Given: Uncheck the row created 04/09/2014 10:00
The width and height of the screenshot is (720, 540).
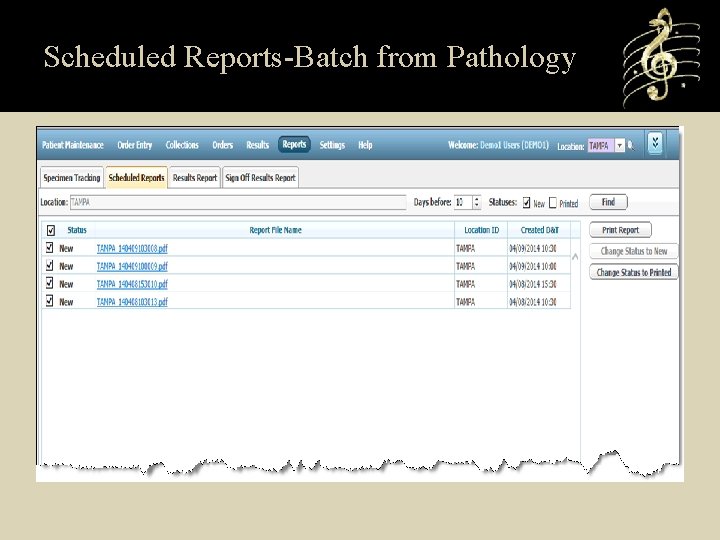Looking at the screenshot, I should pos(50,265).
